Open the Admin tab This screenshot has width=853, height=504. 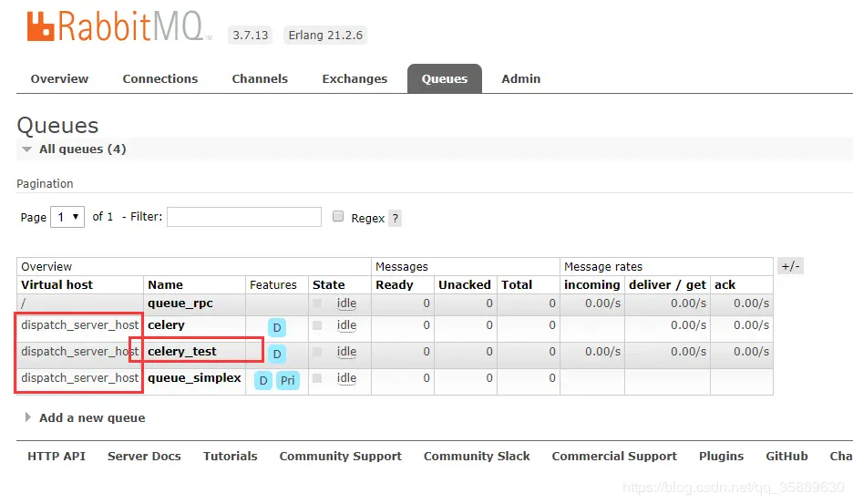pos(521,79)
